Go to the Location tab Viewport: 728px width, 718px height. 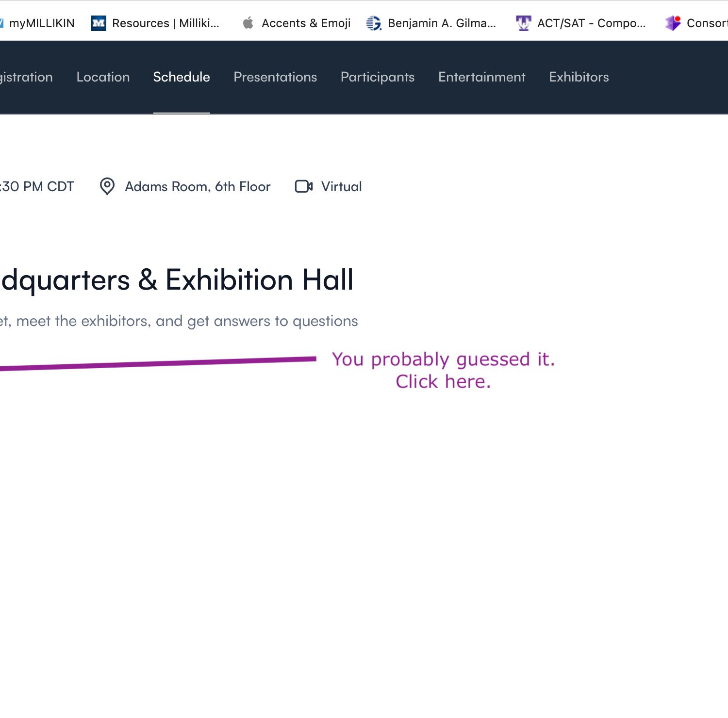pos(103,77)
